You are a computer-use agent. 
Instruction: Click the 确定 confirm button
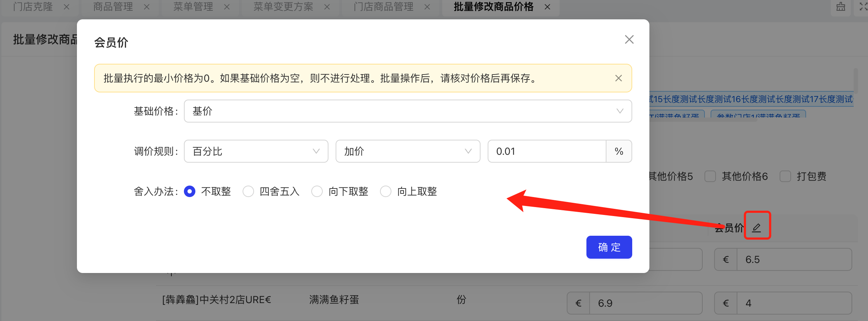click(x=609, y=247)
